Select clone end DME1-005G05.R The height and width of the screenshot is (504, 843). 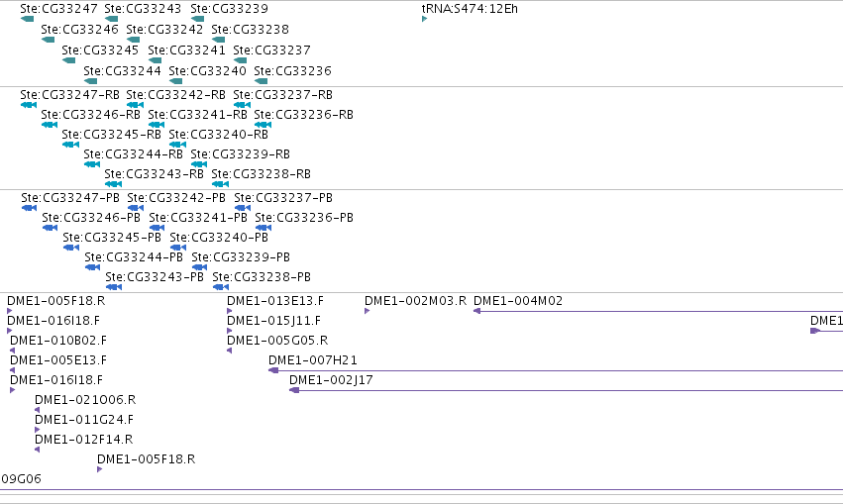point(277,341)
